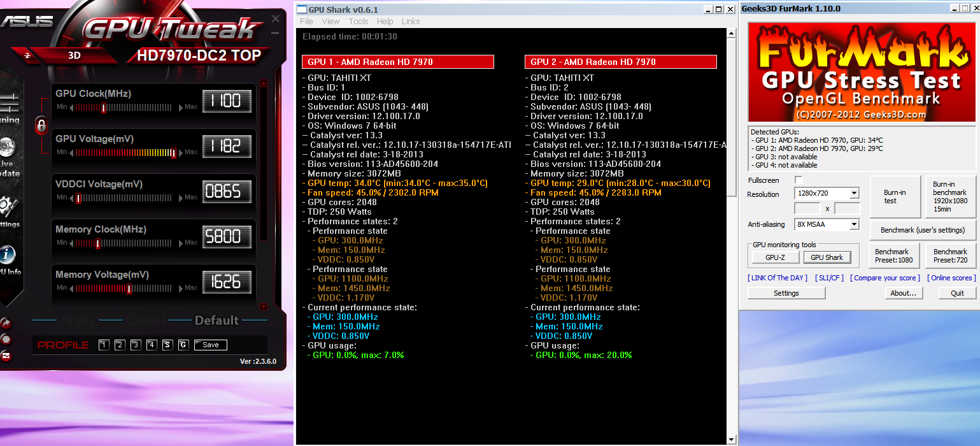
Task: Open Live Update globe icon in GPU Tweak
Action: click(8, 148)
